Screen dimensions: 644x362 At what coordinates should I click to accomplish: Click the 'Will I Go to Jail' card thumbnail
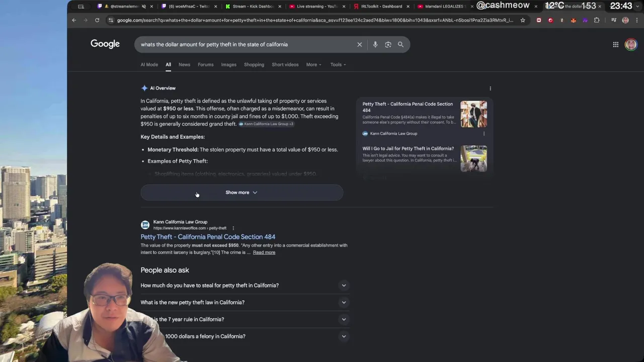[473, 158]
